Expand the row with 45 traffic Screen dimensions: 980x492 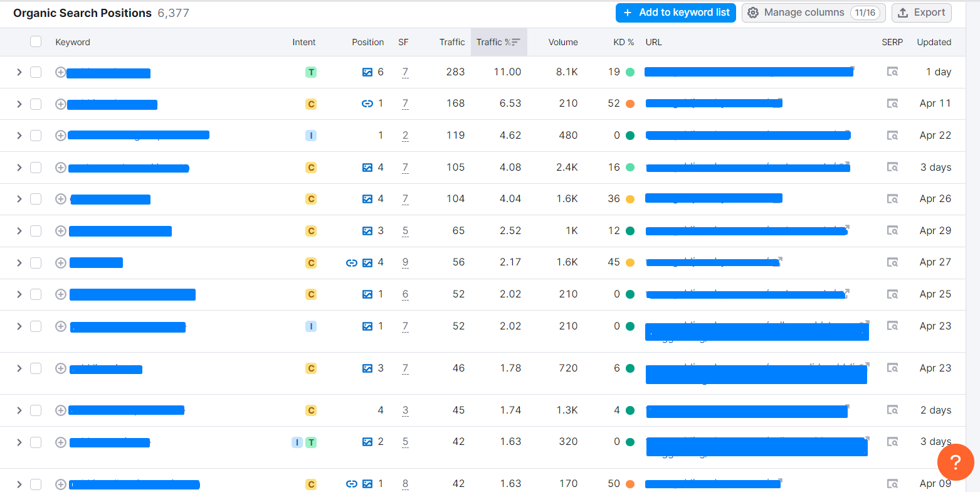19,410
